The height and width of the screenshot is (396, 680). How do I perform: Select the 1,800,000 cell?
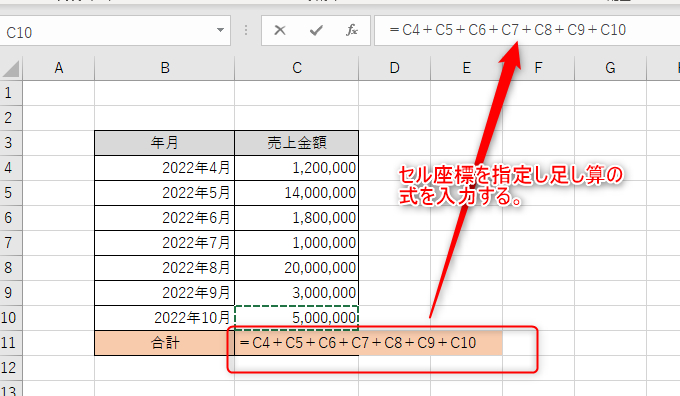297,218
